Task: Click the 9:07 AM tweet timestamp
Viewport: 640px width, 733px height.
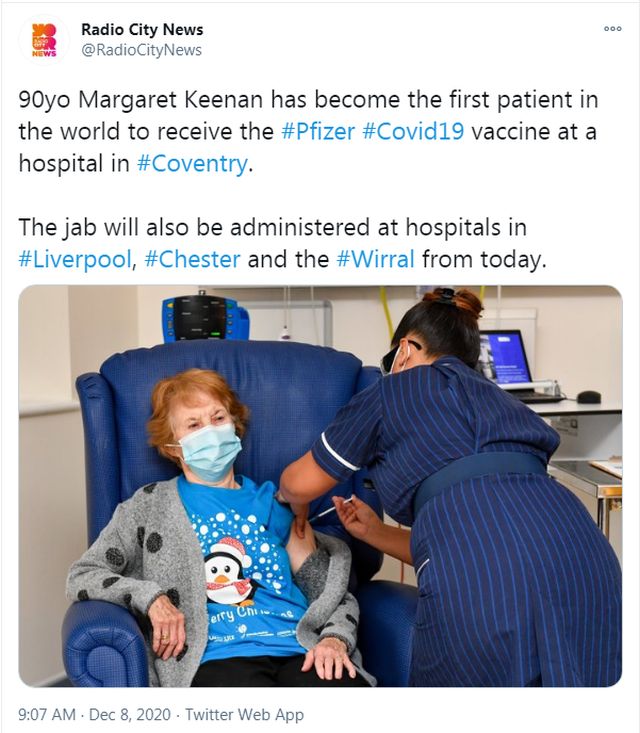Action: tap(47, 714)
